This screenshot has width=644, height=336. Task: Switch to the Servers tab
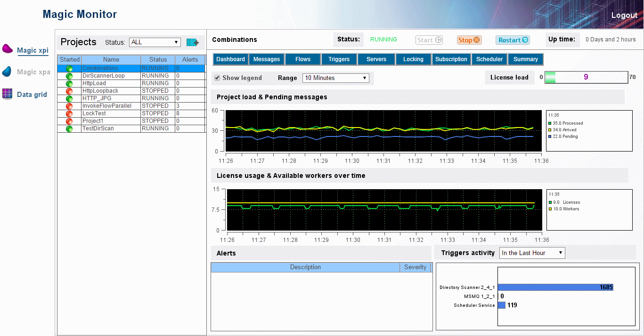tap(376, 59)
